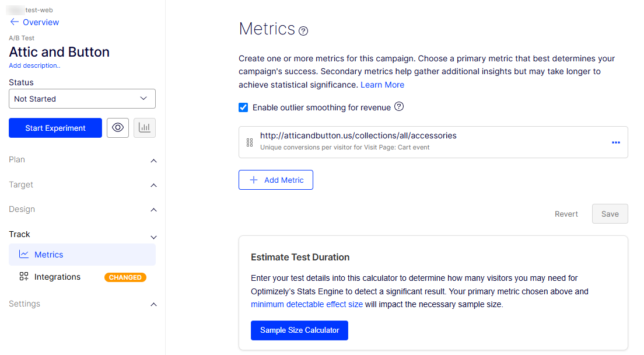Screen dimensions: 644x355
Task: Expand the Plan section
Action: tap(82, 160)
